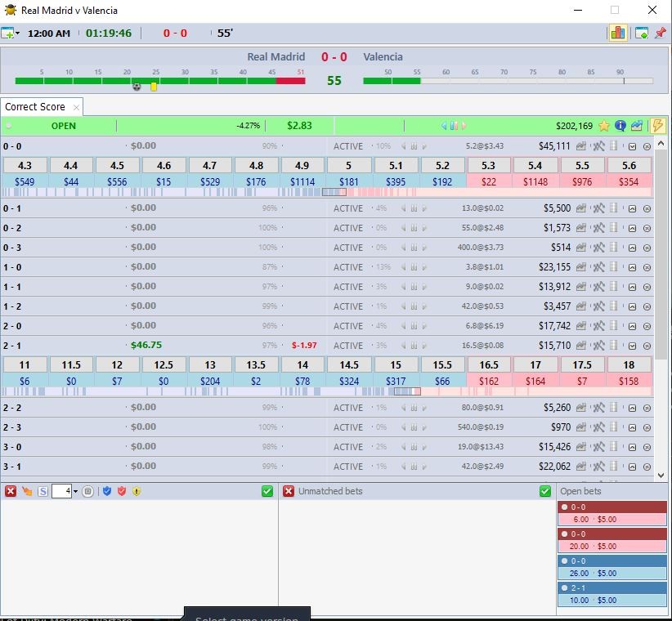Collapse the 0 - 0 ladder expander
The width and height of the screenshot is (672, 621).
[x=632, y=146]
